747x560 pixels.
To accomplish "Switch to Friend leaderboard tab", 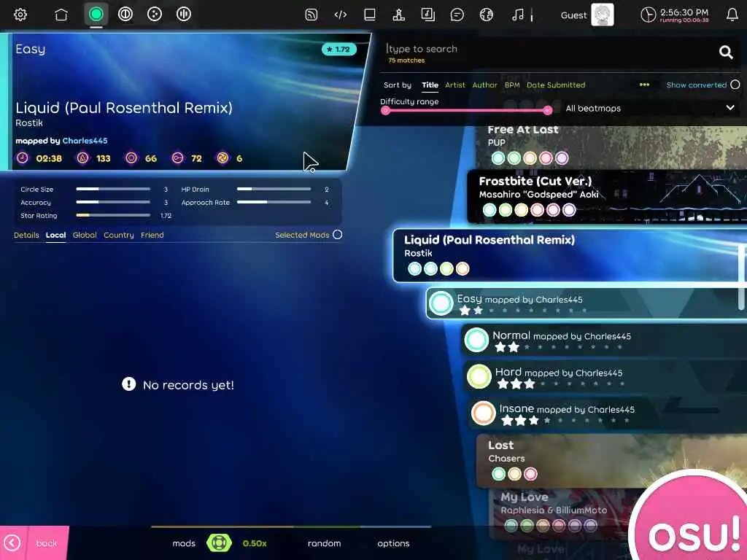I will [152, 236].
